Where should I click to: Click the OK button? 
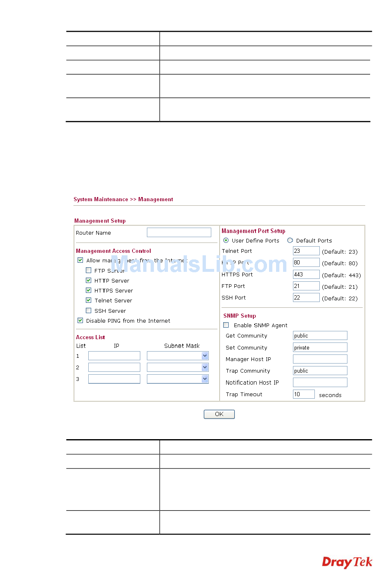pos(219,414)
